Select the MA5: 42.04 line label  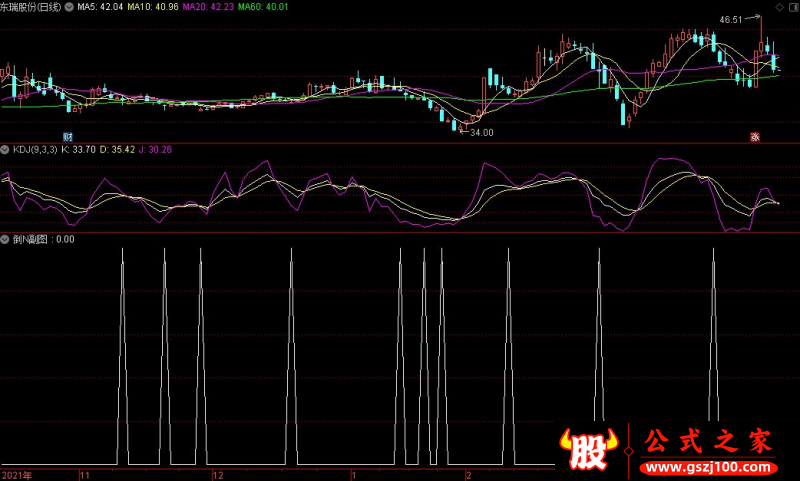click(x=100, y=7)
